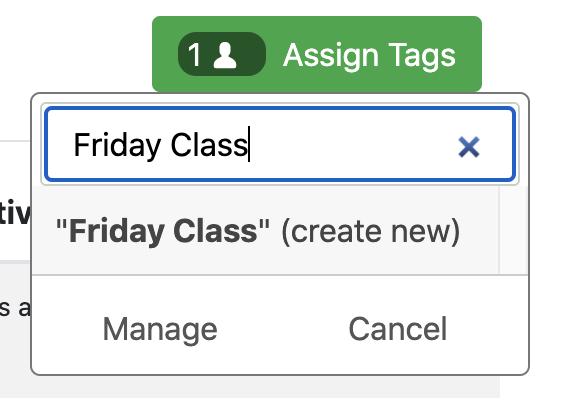Click the suggestion list scrollbar track
The image size is (570, 398).
coord(513,230)
